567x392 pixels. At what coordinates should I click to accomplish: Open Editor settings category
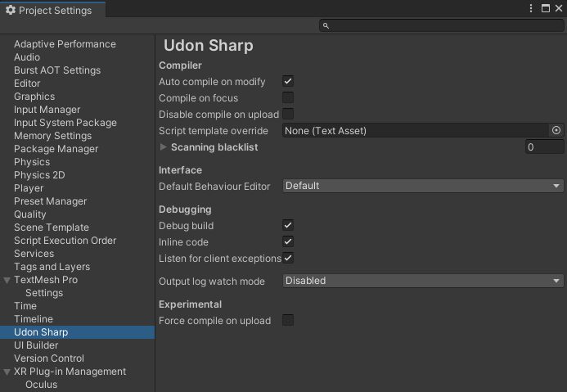pos(27,83)
